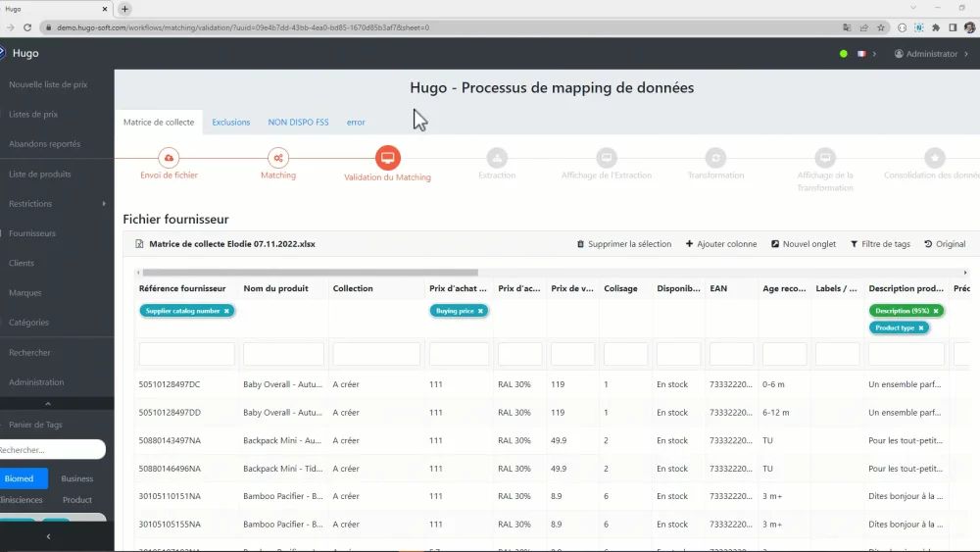Click the French flag language icon
Viewport: 980px width, 552px height.
(861, 54)
